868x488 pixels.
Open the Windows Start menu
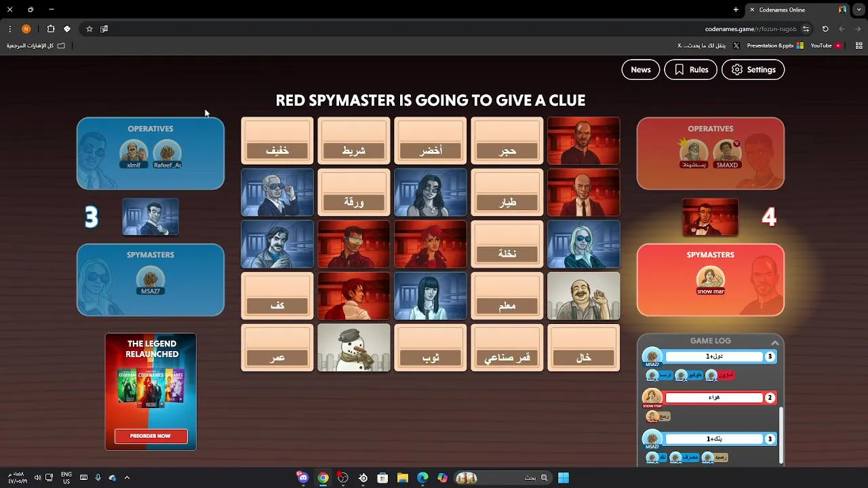pyautogui.click(x=564, y=478)
